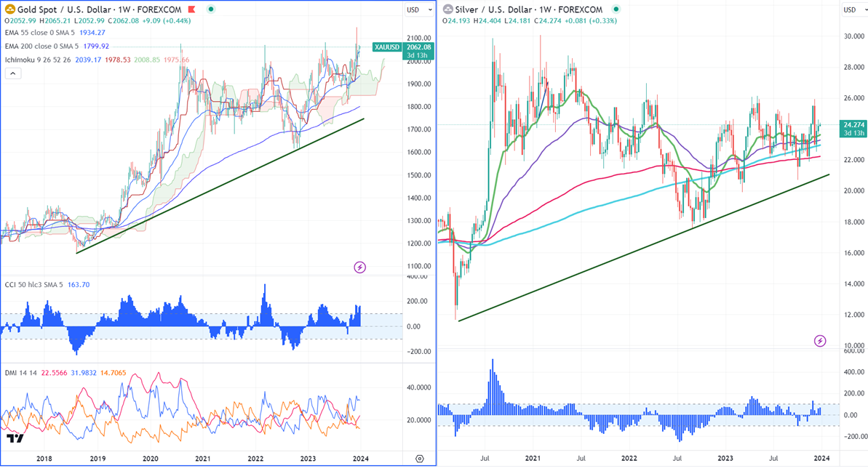Viewport: 868px width, 471px height.
Task: Click the 24.274 Silver price label
Action: (x=853, y=125)
